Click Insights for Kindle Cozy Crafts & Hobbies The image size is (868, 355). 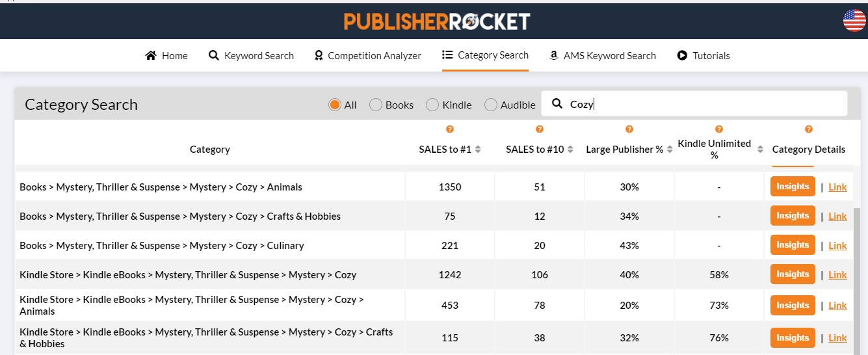point(793,338)
